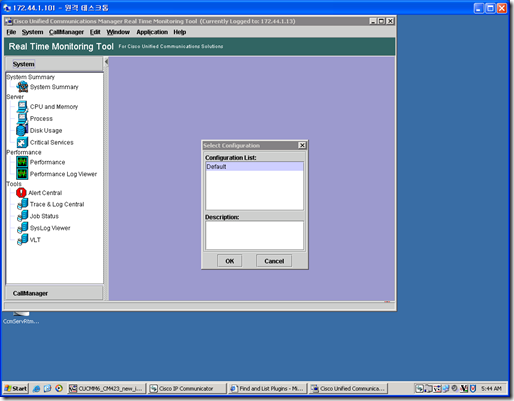The image size is (514, 401).
Task: Select Trace & Log Central label
Action: (x=57, y=204)
